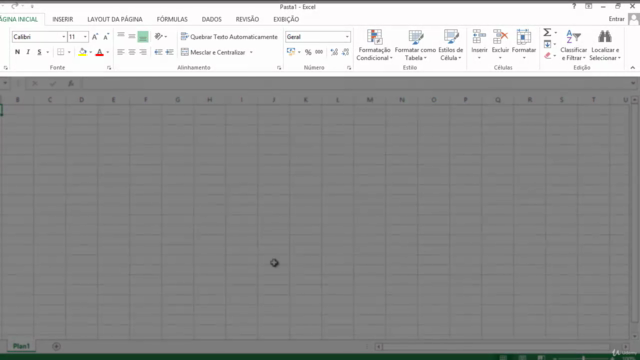
Task: Click the Formatar cells icon
Action: pos(524,37)
